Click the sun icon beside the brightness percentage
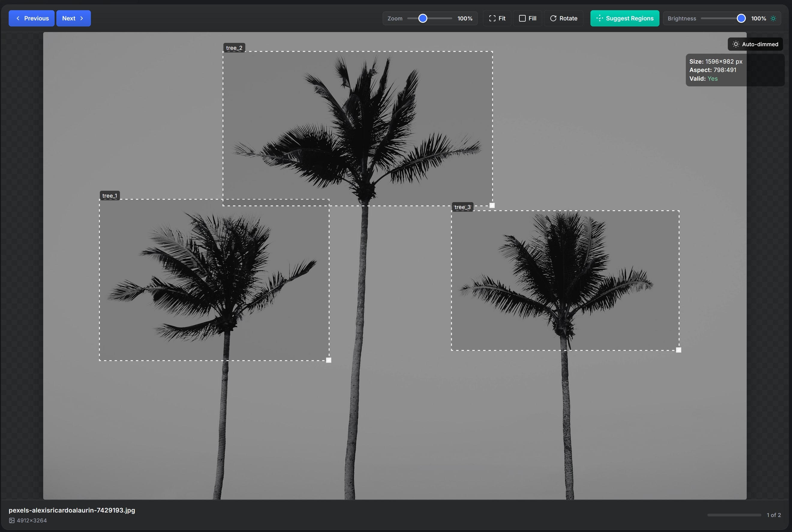This screenshot has width=792, height=532. [x=773, y=18]
